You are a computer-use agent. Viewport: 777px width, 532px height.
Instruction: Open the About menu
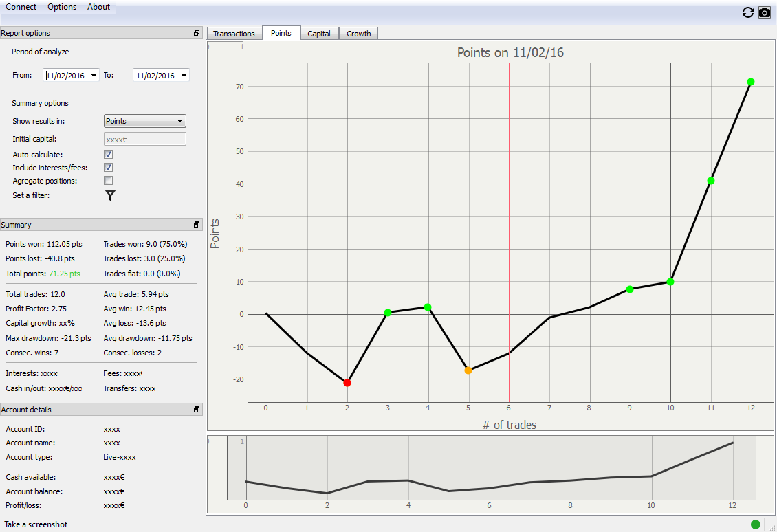[x=98, y=7]
